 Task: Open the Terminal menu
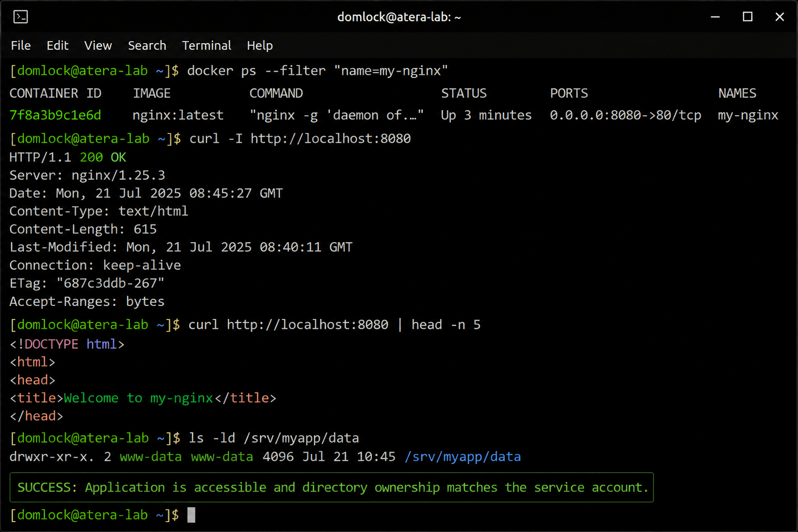pos(207,46)
